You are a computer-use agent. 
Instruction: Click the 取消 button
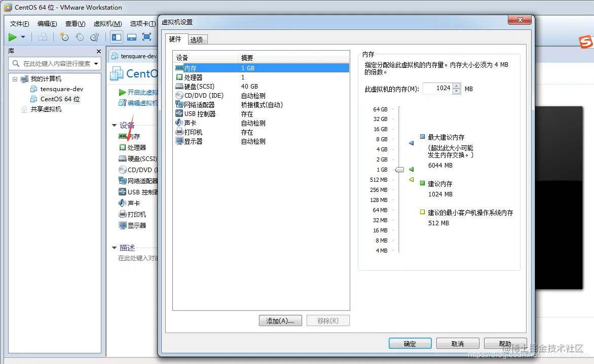pos(458,344)
